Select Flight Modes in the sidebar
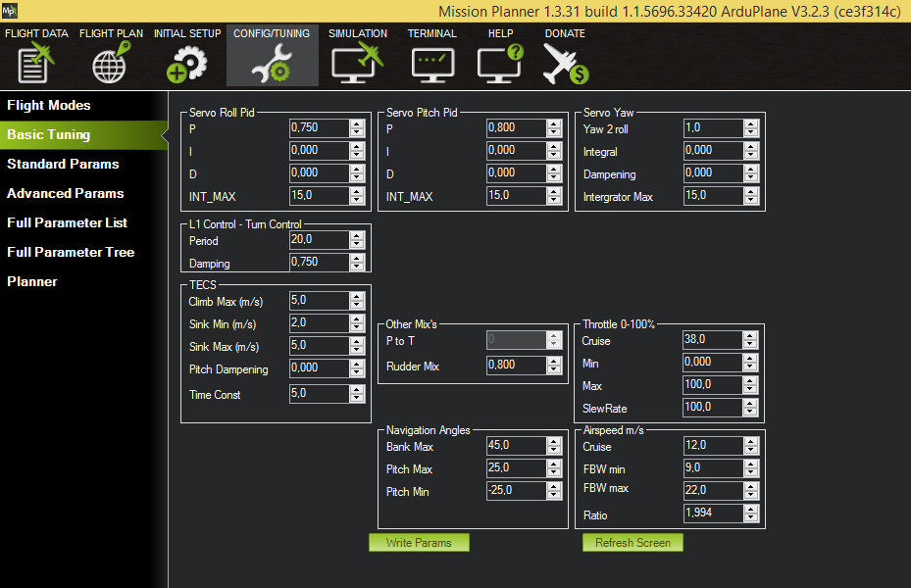911x588 pixels. 49,105
